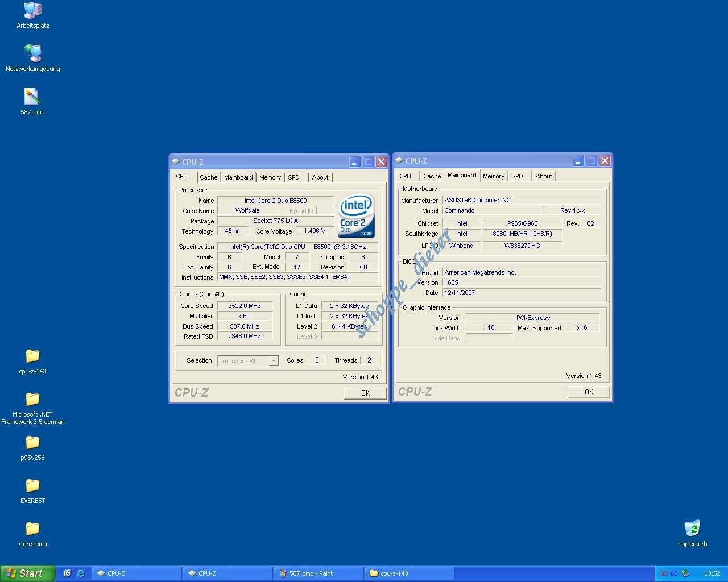This screenshot has height=582, width=728.
Task: Minimize the right CPU-Z window
Action: coord(578,161)
